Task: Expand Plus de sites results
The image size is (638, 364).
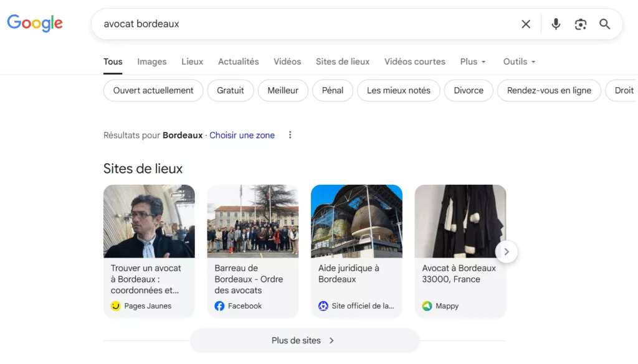Action: [304, 340]
